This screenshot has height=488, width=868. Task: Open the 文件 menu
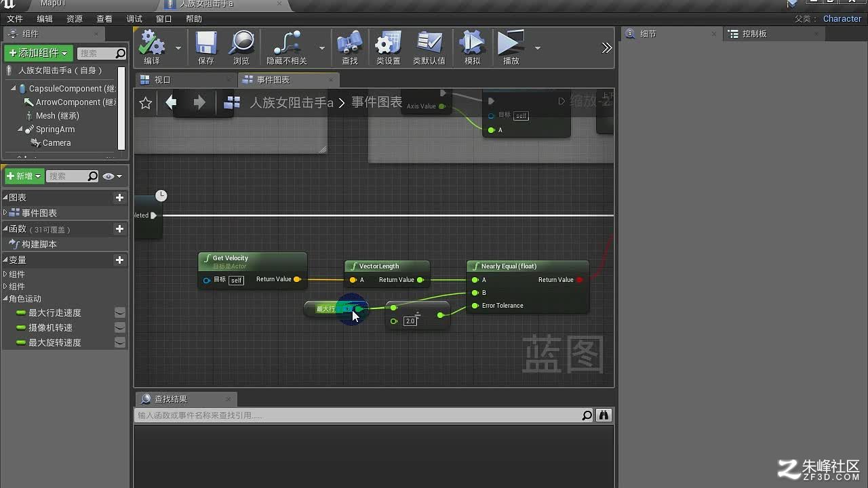click(14, 19)
